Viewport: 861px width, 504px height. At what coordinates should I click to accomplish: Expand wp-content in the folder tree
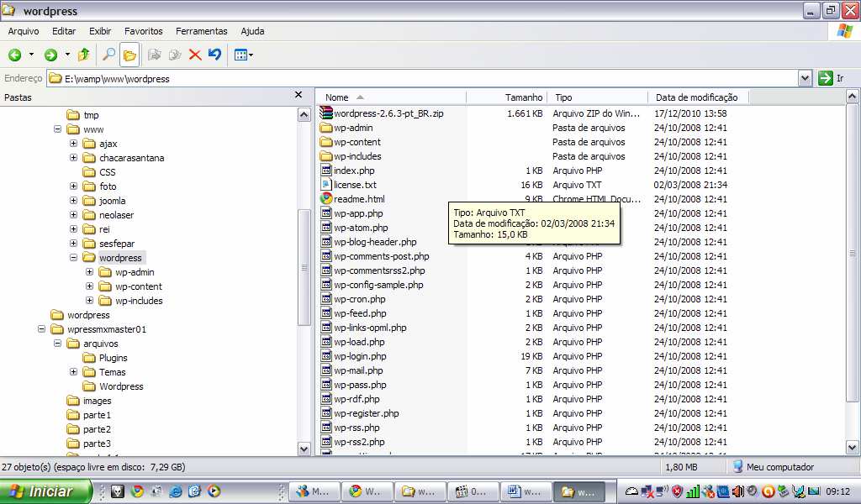tap(89, 286)
